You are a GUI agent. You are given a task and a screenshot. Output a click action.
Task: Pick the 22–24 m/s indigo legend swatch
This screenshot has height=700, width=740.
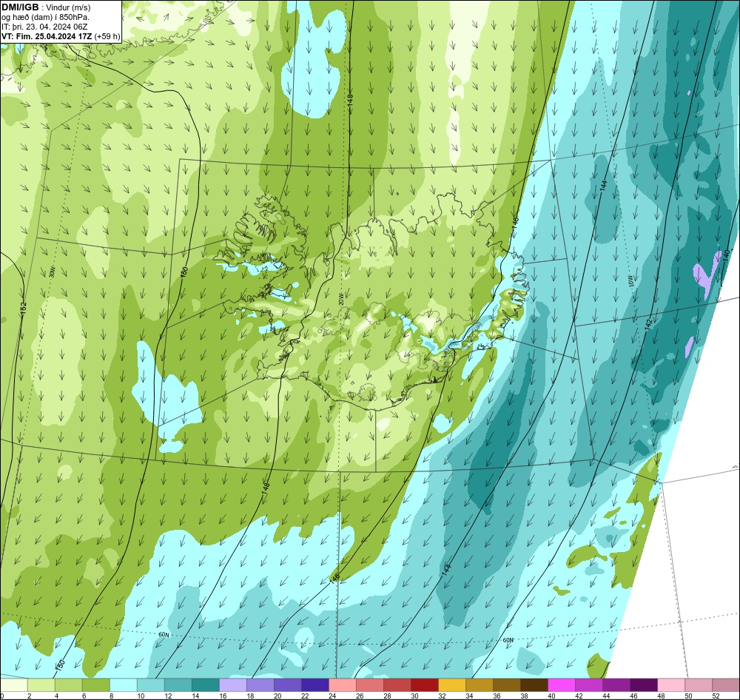point(315,685)
